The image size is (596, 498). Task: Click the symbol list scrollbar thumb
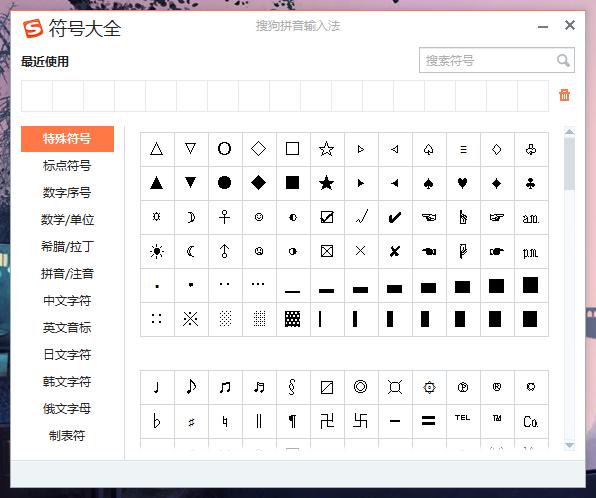click(x=569, y=164)
